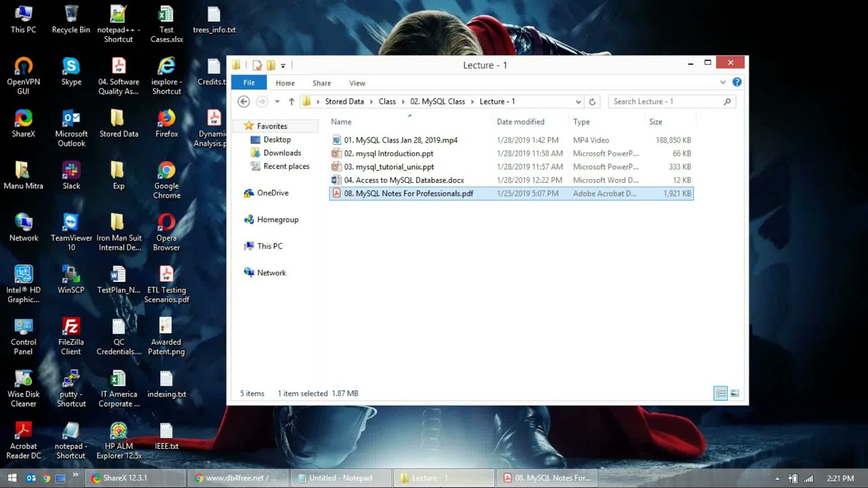Select Microsoft Outlook desktop icon
This screenshot has width=868, height=488.
pyautogui.click(x=71, y=128)
